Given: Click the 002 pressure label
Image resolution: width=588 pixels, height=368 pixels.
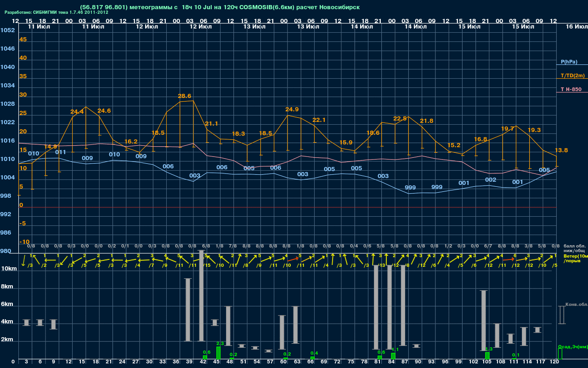Looking at the screenshot, I should pyautogui.click(x=491, y=180).
